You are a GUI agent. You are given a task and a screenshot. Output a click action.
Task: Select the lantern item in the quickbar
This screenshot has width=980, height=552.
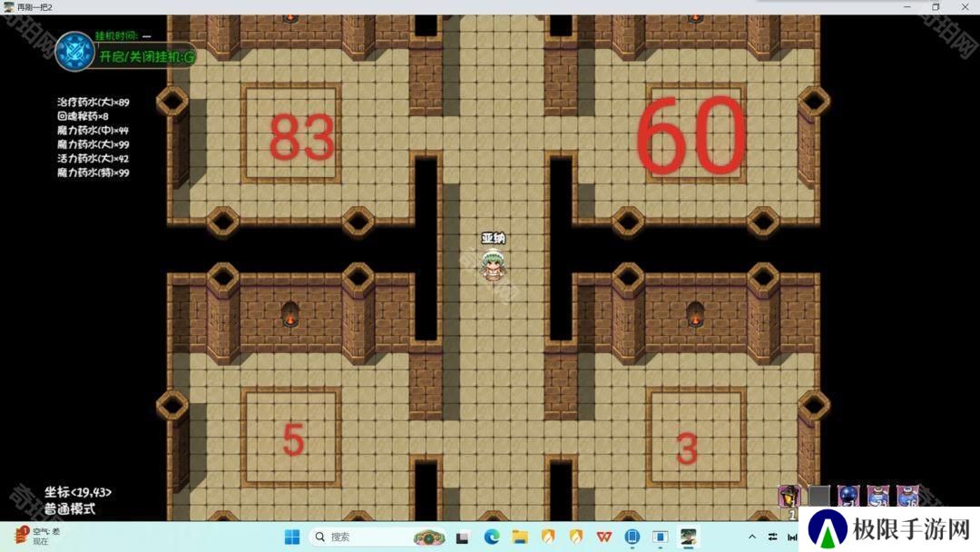789,496
